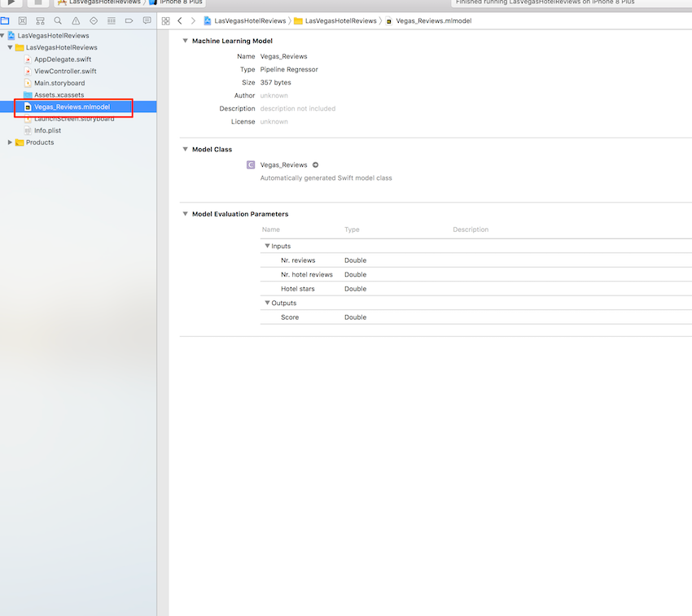Expand the Products folder
Viewport: 692px width, 616px height.
coord(10,142)
